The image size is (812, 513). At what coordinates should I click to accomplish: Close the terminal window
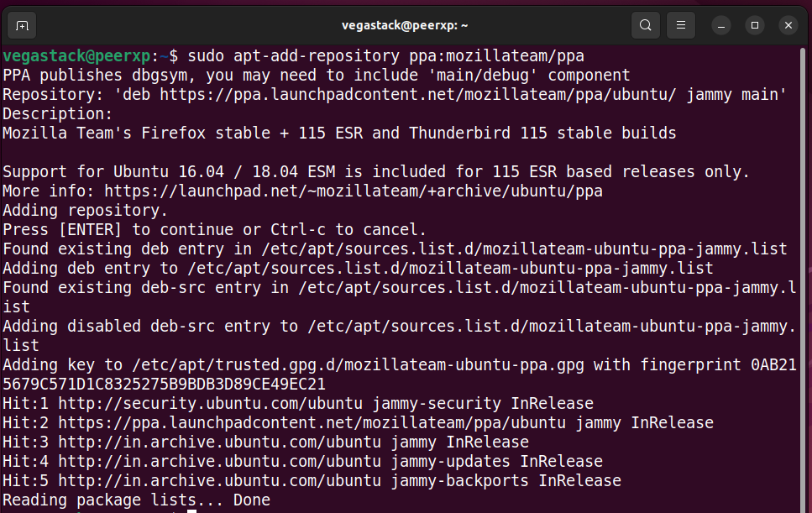(787, 25)
